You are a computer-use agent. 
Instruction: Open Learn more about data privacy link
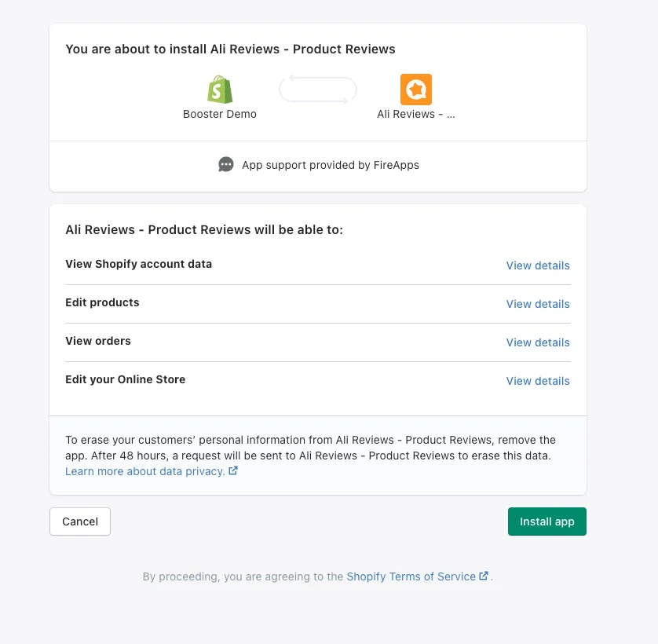pos(145,471)
